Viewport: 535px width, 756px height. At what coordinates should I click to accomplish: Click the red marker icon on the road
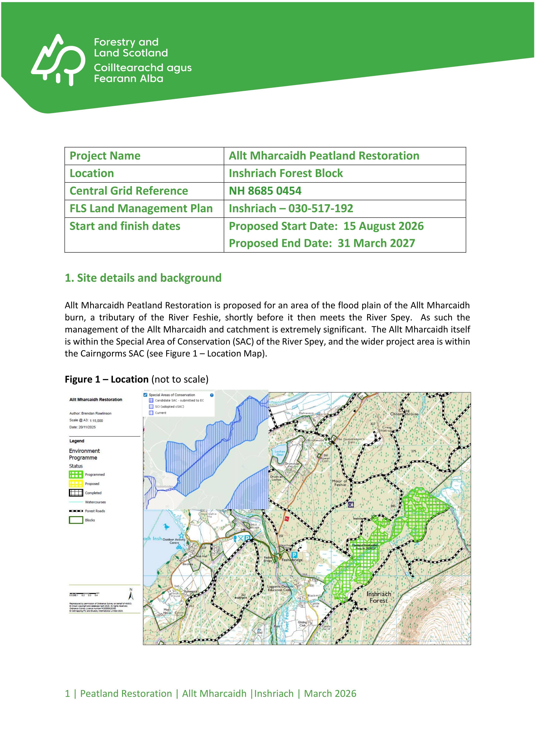coord(287,519)
